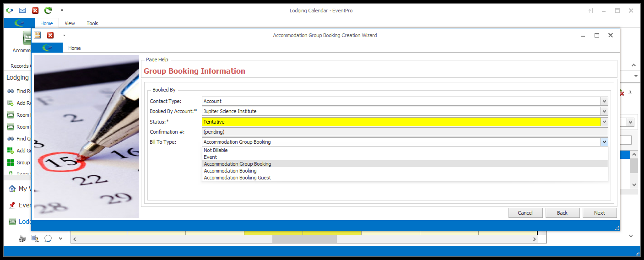Choose Not Billable from list
644x260 pixels.
(x=405, y=150)
